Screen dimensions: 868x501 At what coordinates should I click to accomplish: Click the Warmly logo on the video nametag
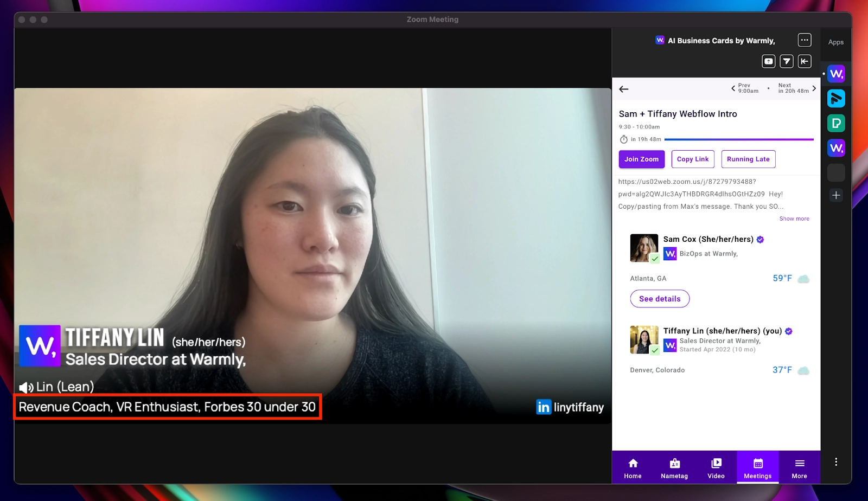tap(40, 346)
